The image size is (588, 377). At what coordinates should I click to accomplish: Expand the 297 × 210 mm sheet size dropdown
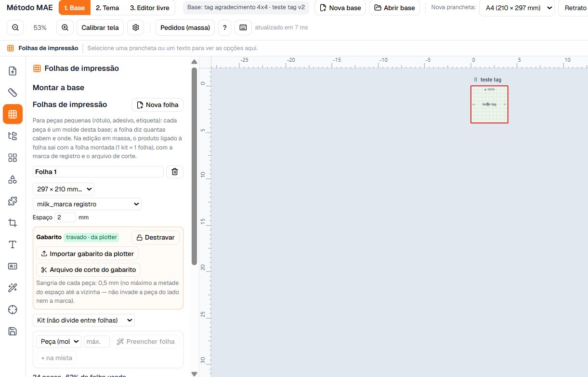(64, 189)
